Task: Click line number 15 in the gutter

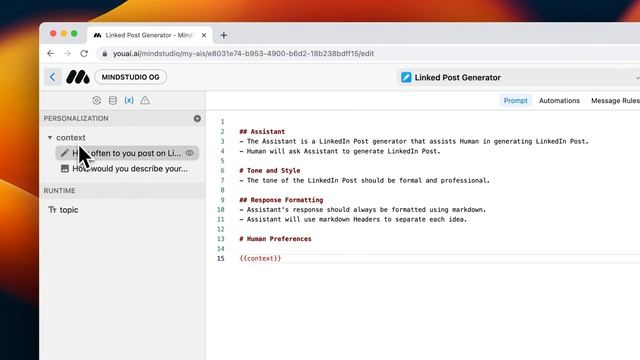Action: (x=221, y=258)
